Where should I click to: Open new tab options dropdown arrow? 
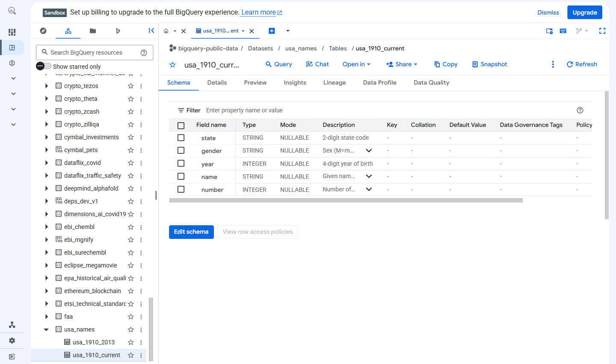[x=288, y=31]
